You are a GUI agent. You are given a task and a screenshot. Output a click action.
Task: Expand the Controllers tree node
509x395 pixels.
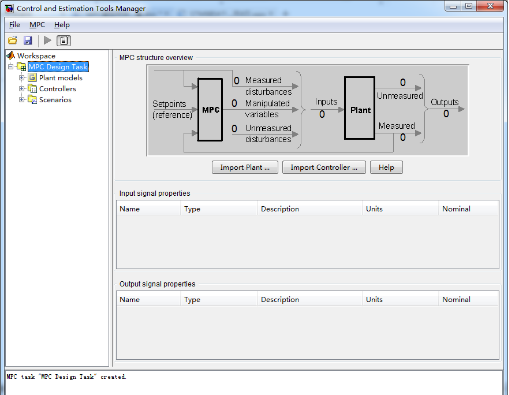pos(22,89)
